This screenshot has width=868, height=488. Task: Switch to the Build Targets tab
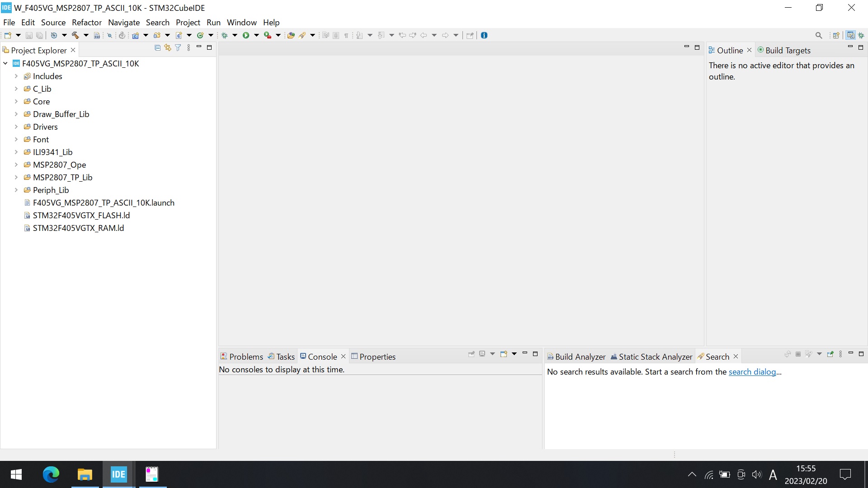pos(784,50)
